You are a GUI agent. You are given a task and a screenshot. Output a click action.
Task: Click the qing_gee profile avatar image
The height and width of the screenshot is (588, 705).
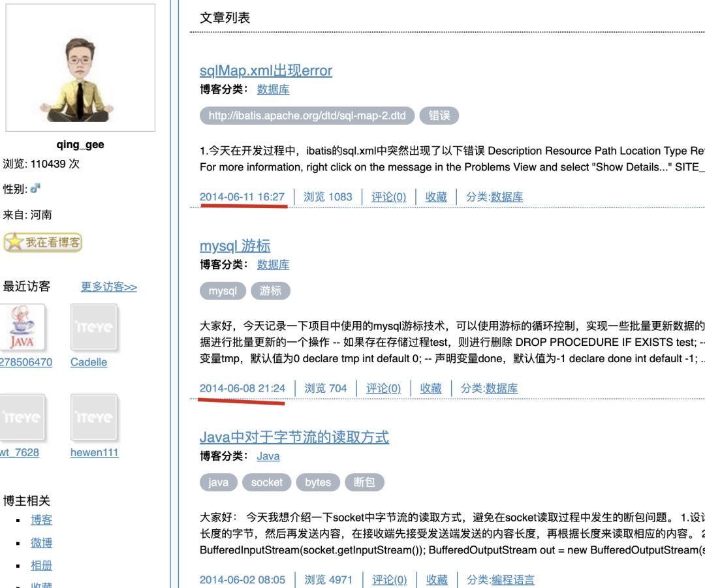(80, 68)
